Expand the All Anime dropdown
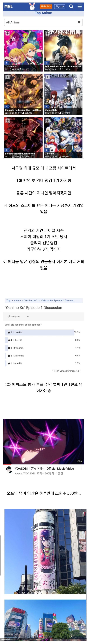The height and width of the screenshot is (644, 87). tap(43, 22)
